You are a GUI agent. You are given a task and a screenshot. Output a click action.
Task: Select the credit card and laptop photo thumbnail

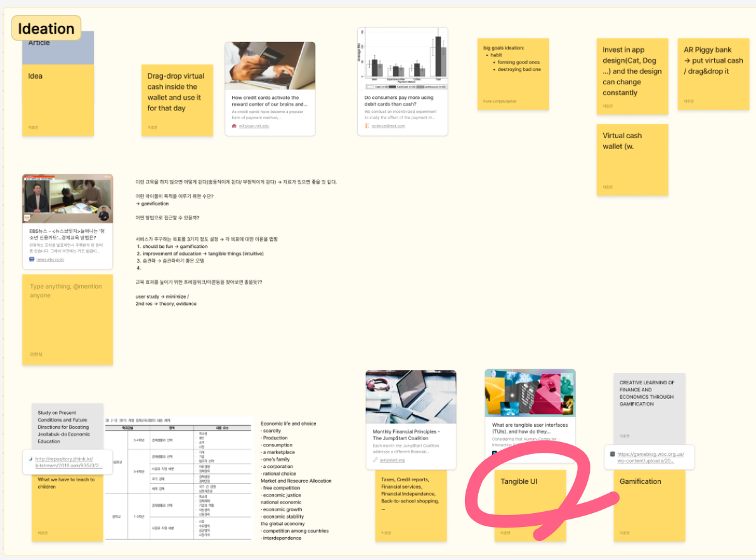point(270,65)
